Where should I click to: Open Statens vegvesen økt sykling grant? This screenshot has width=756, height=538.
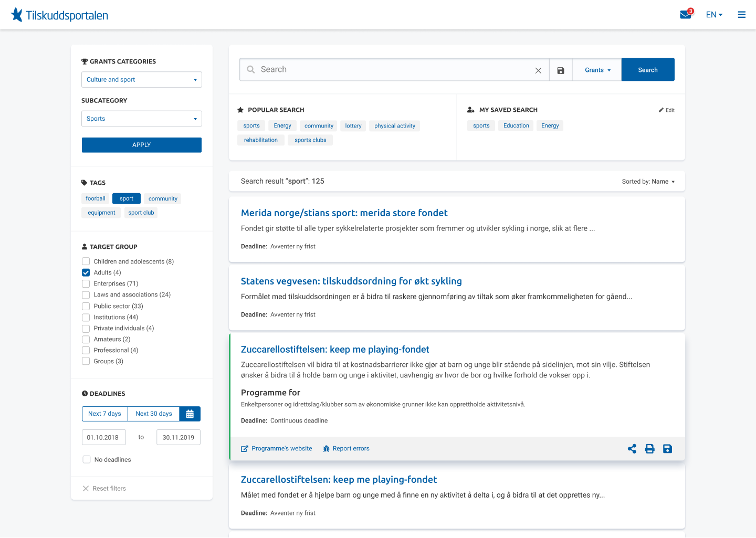coord(351,281)
